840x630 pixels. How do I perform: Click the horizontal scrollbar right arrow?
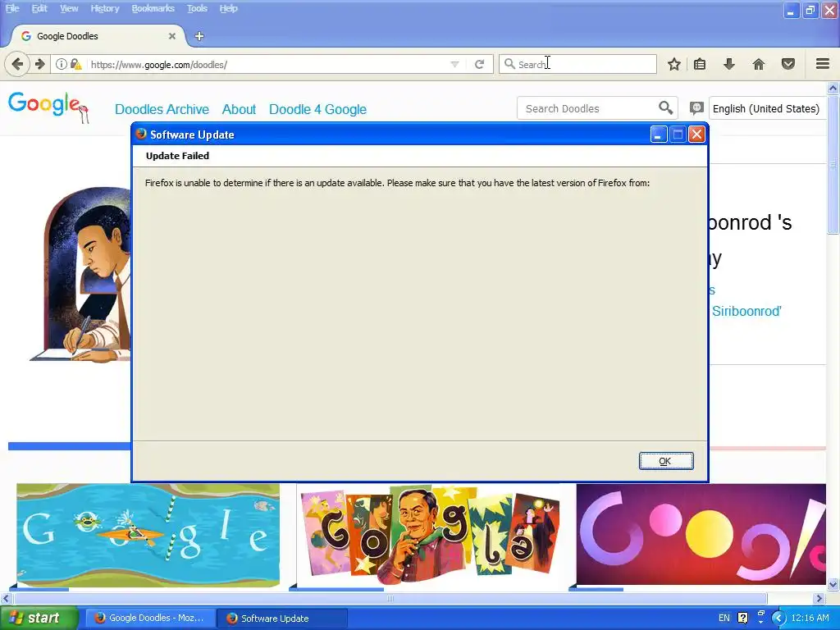tap(819, 598)
